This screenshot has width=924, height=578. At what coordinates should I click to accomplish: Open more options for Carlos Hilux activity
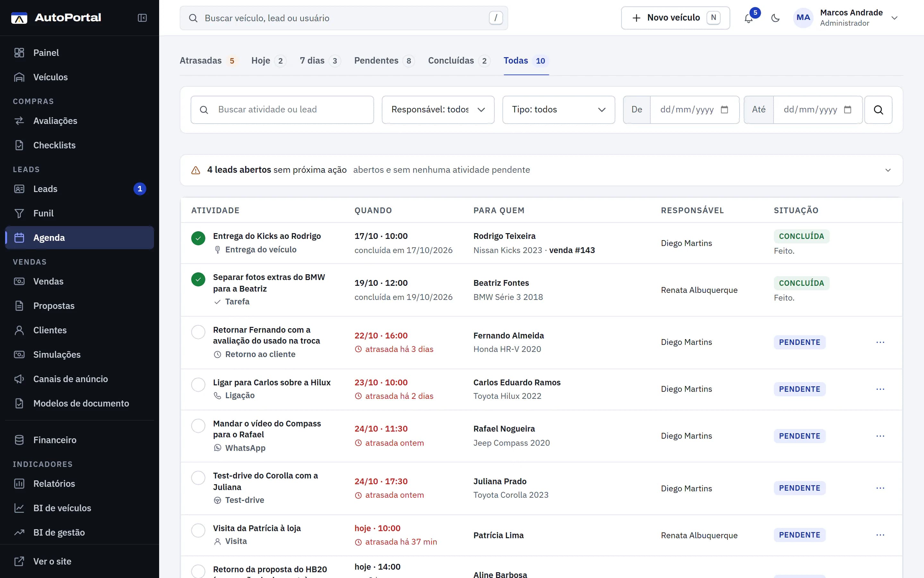coord(880,389)
